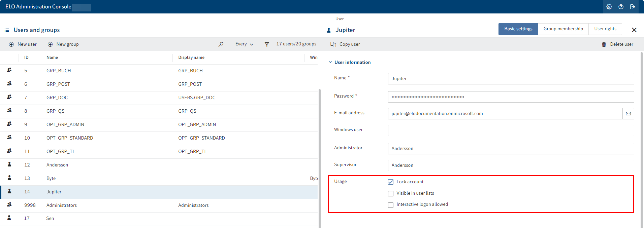Click the Delete user button label
Image resolution: width=644 pixels, height=228 pixels.
[x=621, y=44]
